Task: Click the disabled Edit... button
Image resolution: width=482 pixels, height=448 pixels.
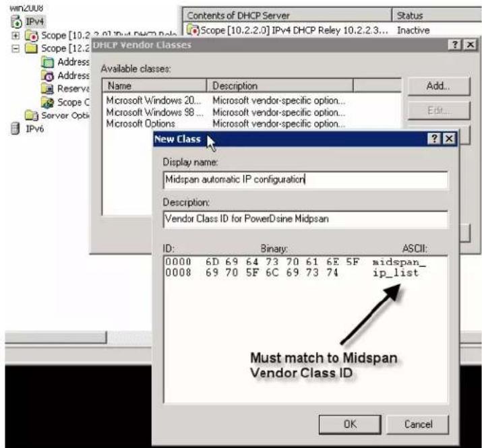Action: coord(439,110)
